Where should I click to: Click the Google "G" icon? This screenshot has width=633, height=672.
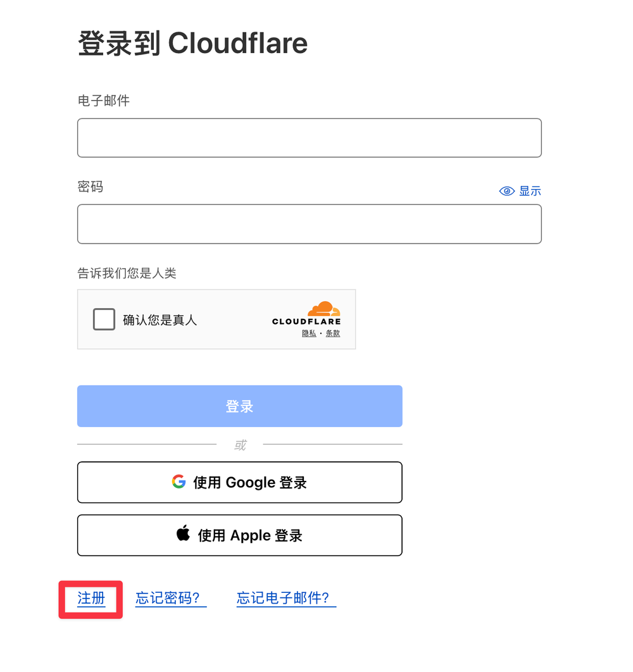[179, 482]
